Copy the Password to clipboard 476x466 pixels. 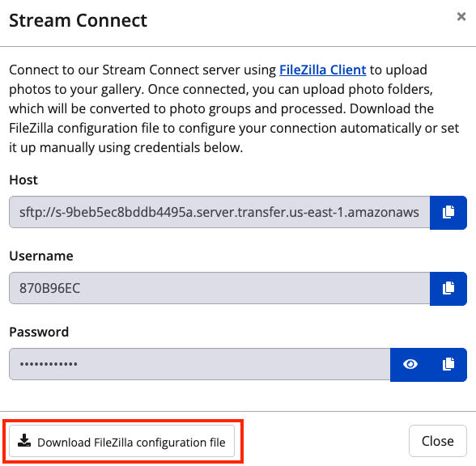coord(448,364)
